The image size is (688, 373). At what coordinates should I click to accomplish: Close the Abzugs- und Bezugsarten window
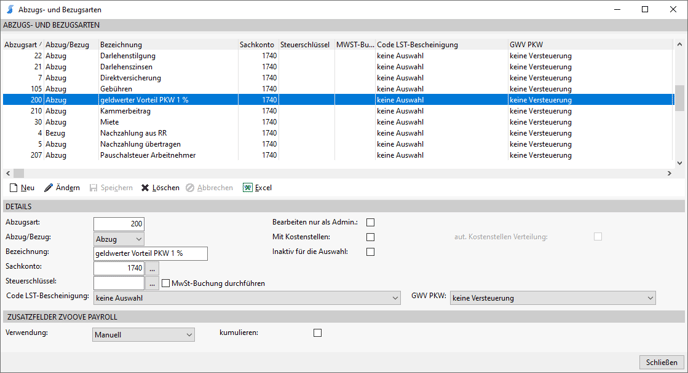(673, 9)
